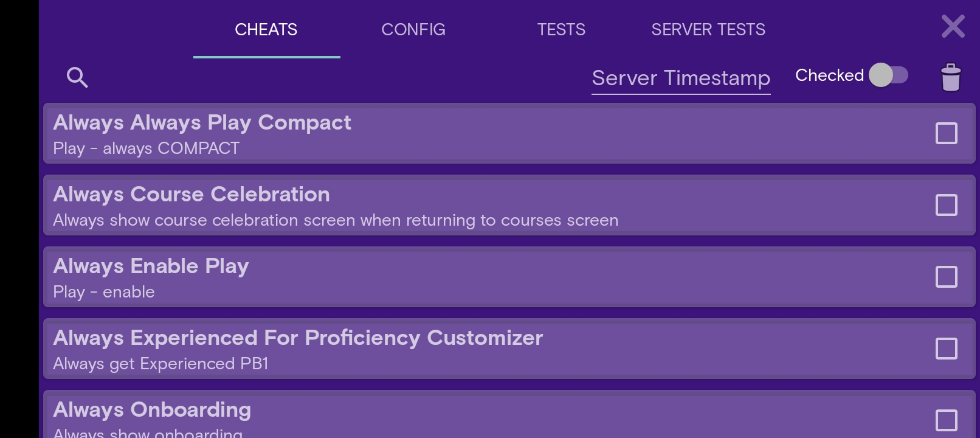Click the 'Always get Experienced PB1' description
This screenshot has width=980, height=438.
click(x=160, y=364)
